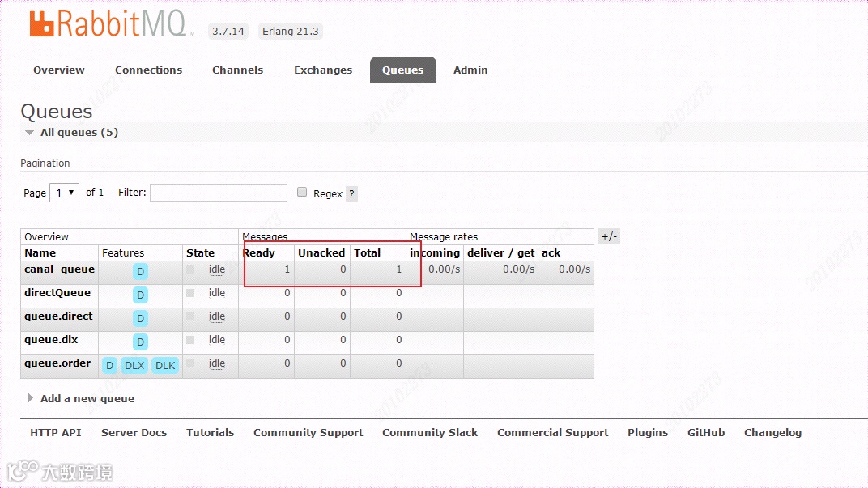Select the Queues tab

[403, 70]
